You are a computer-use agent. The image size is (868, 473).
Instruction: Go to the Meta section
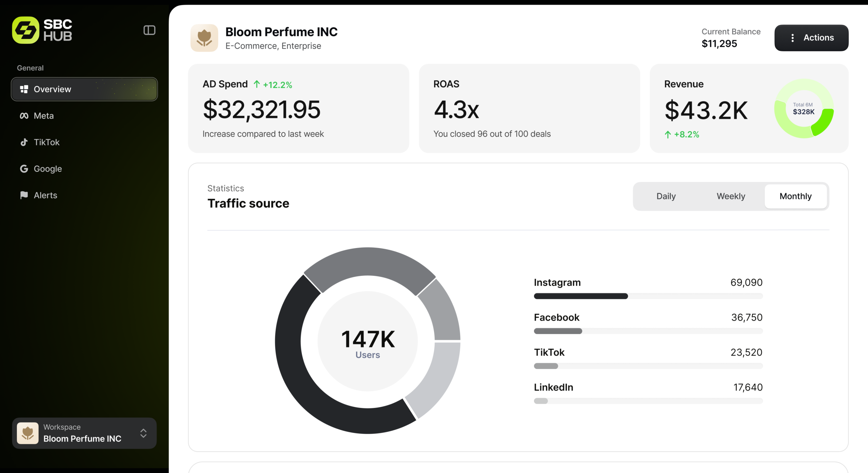tap(84, 116)
